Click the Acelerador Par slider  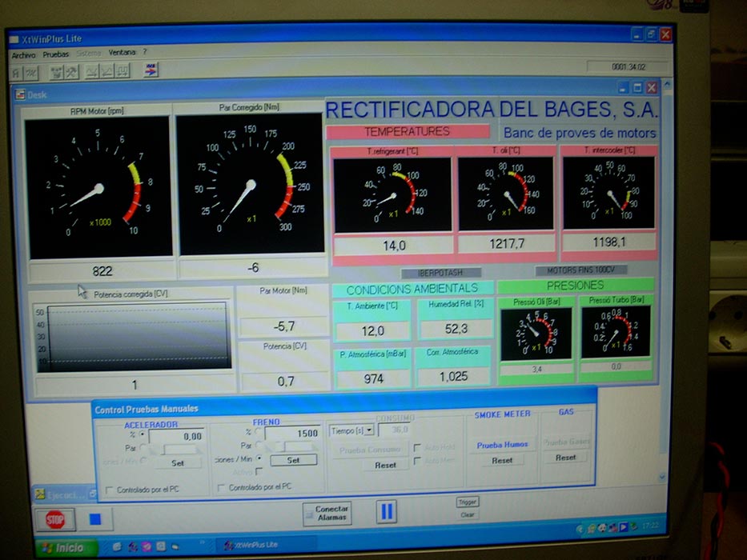175,450
